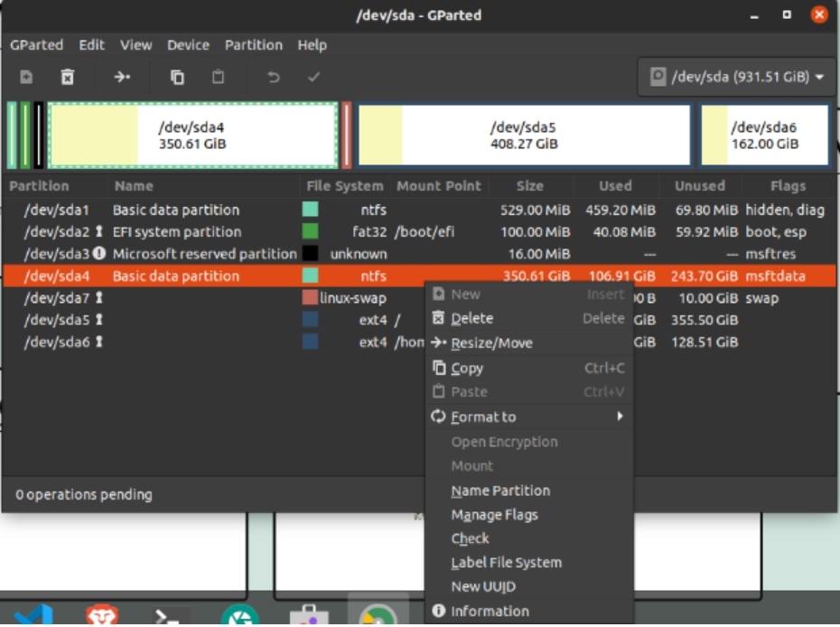Viewport: 840px width, 627px height.
Task: Select the /dev/sda4 block in disk map
Action: coord(193,135)
